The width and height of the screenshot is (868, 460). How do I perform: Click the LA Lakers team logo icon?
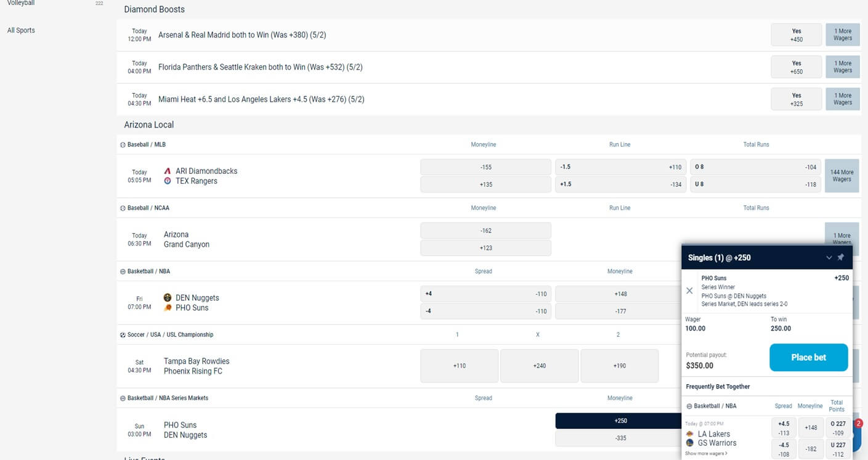pyautogui.click(x=690, y=434)
